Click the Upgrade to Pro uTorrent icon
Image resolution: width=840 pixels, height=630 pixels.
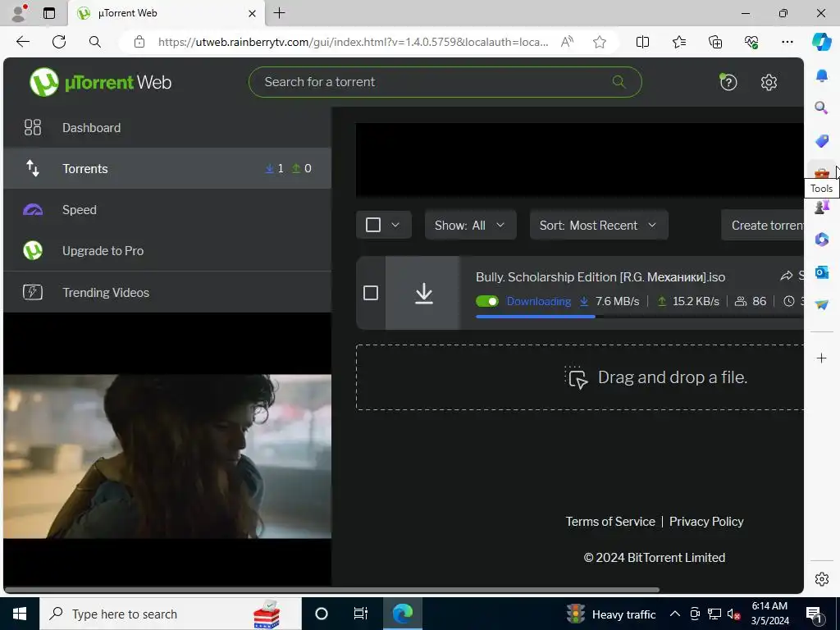pos(33,250)
